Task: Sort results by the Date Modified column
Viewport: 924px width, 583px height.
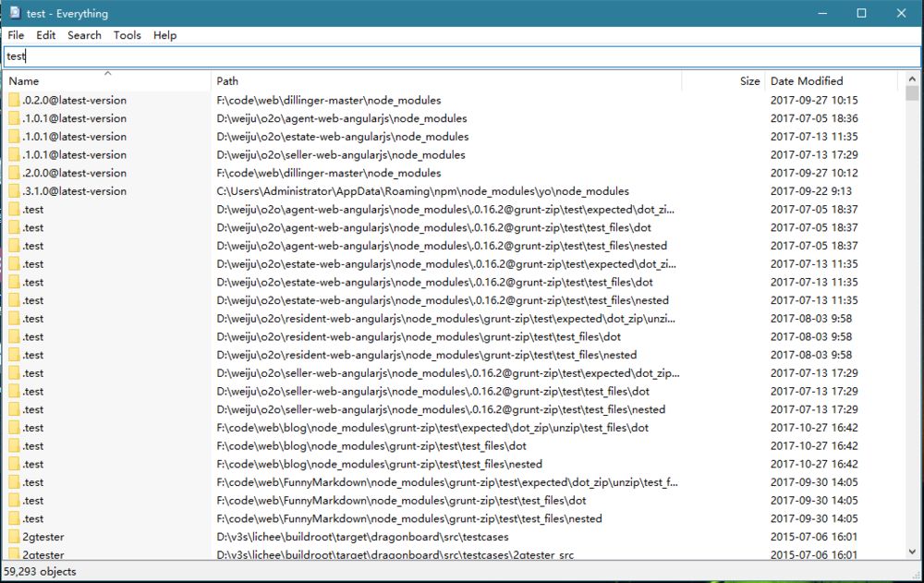Action: pyautogui.click(x=807, y=80)
